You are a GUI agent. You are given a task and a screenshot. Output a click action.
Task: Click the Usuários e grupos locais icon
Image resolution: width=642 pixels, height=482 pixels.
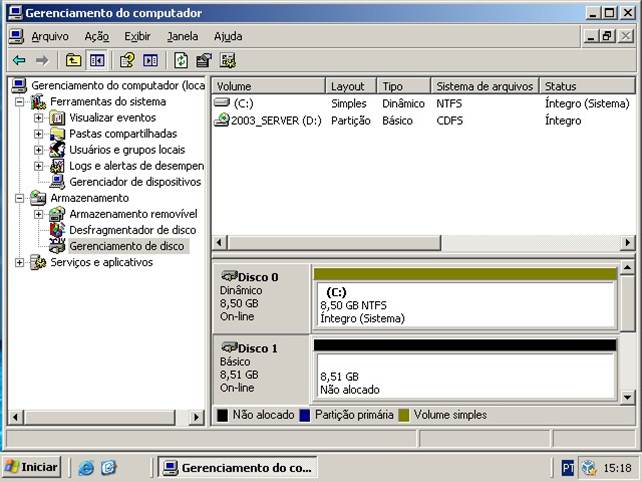(57, 150)
